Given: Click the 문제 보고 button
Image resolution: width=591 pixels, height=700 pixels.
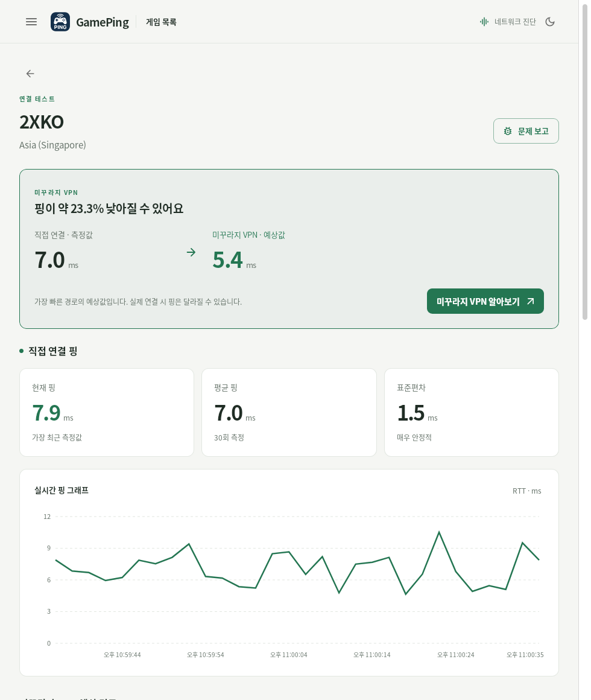Looking at the screenshot, I should 526,131.
